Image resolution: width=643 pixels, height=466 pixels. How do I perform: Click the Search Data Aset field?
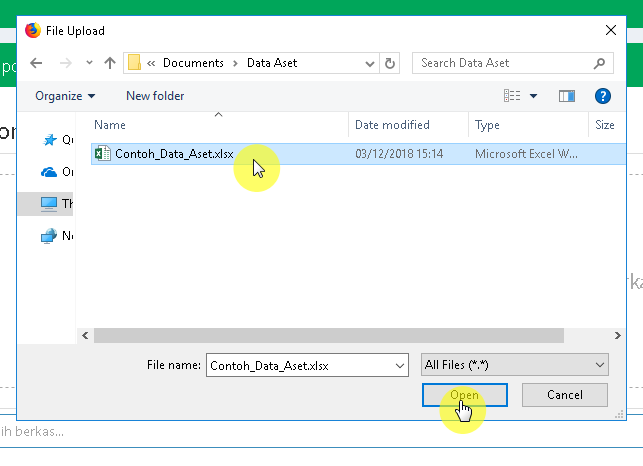pyautogui.click(x=503, y=63)
